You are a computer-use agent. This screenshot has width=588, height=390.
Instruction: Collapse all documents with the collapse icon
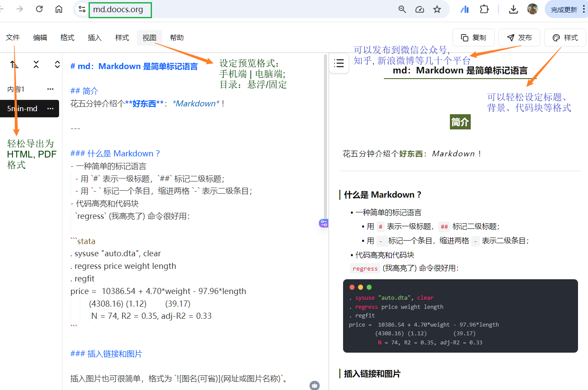click(x=36, y=64)
